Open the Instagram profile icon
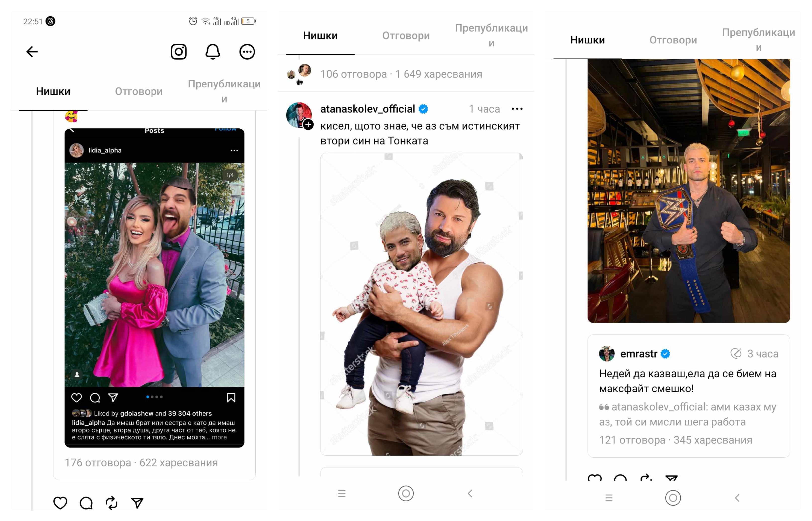This screenshot has width=812, height=521. pos(178,52)
